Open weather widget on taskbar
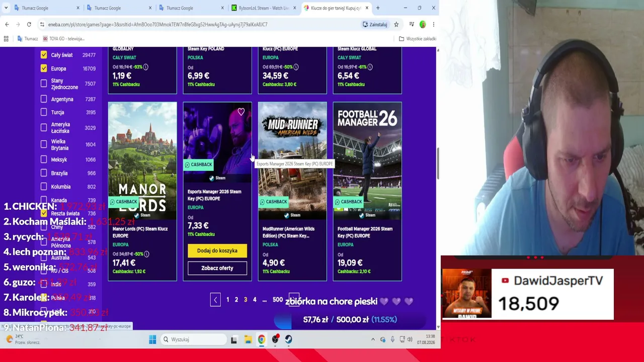 point(23,339)
